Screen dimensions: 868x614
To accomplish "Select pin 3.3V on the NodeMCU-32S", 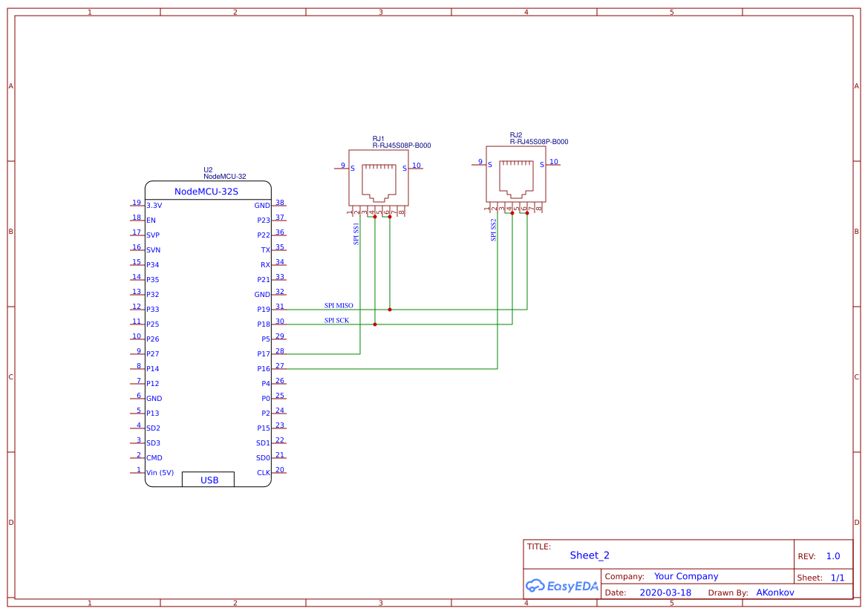I will [154, 205].
